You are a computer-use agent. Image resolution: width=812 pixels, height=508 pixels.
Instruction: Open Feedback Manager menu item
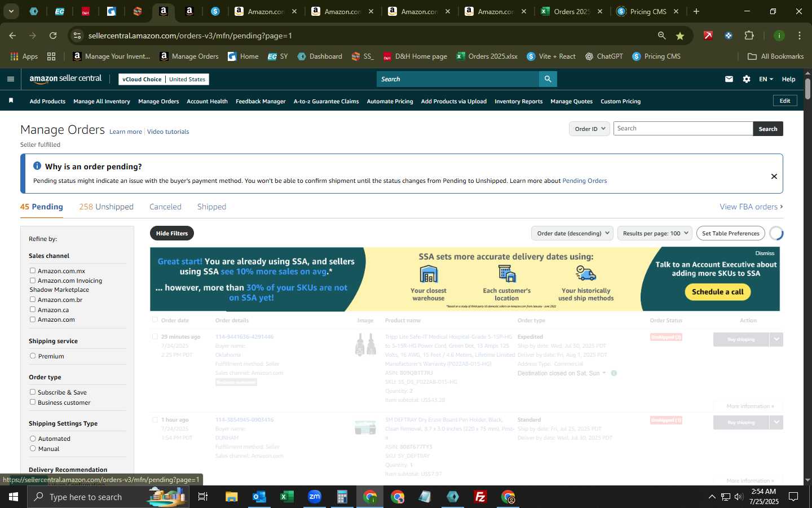261,101
